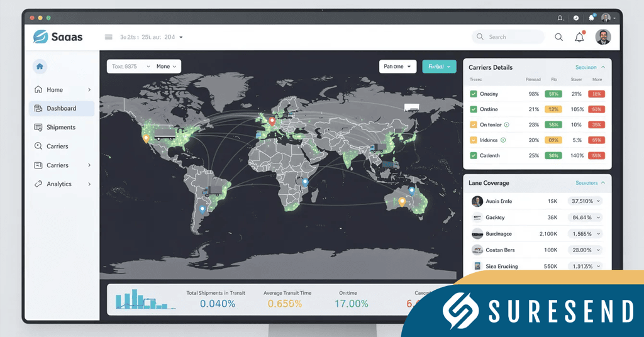Click the 17.00% Ontime value
The image size is (644, 337).
[x=351, y=304]
